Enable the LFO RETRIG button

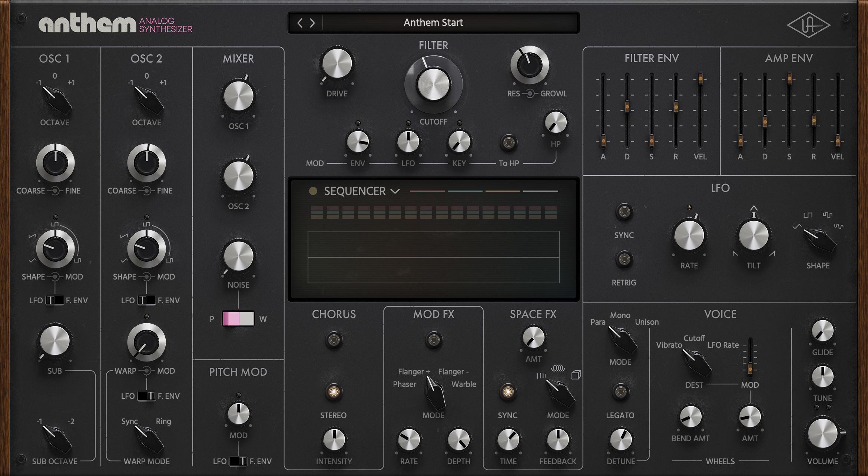point(624,259)
